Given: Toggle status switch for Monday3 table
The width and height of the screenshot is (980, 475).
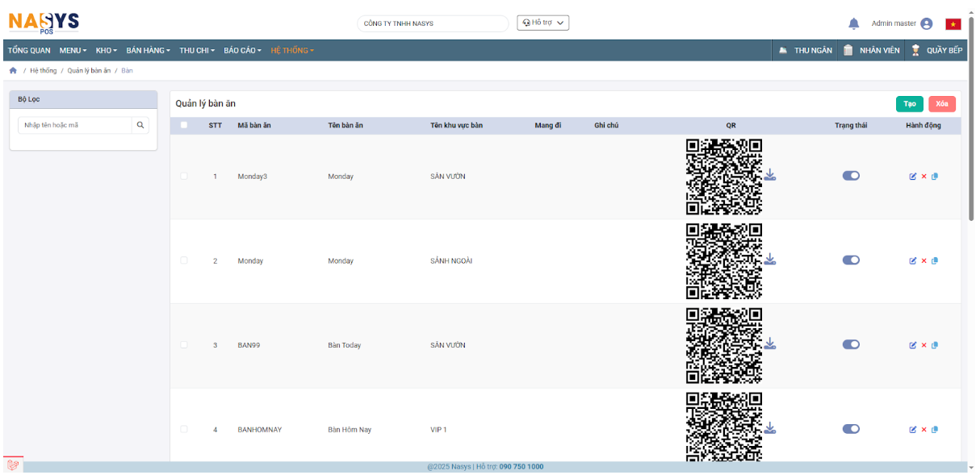Looking at the screenshot, I should click(851, 176).
